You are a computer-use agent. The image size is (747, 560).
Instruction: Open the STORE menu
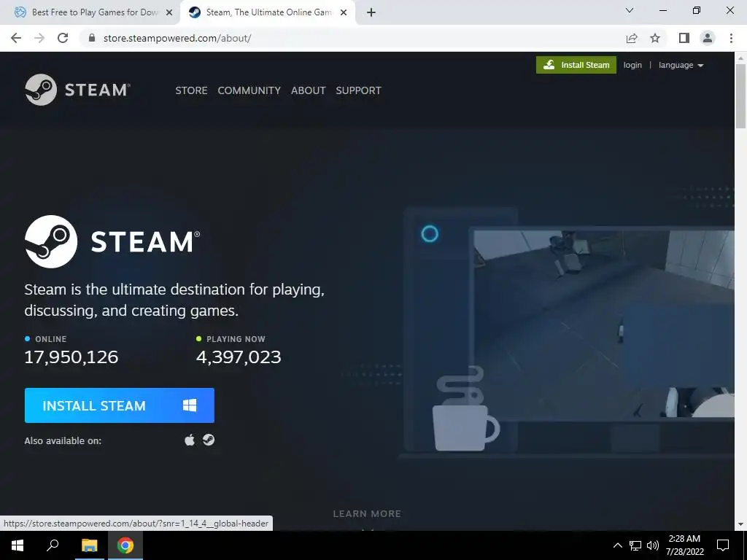pyautogui.click(x=191, y=90)
